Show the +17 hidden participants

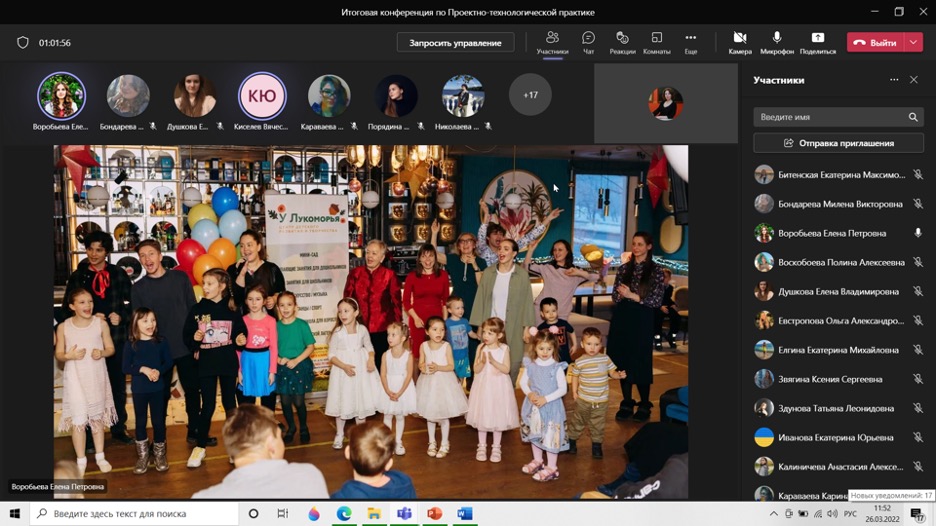tap(530, 96)
